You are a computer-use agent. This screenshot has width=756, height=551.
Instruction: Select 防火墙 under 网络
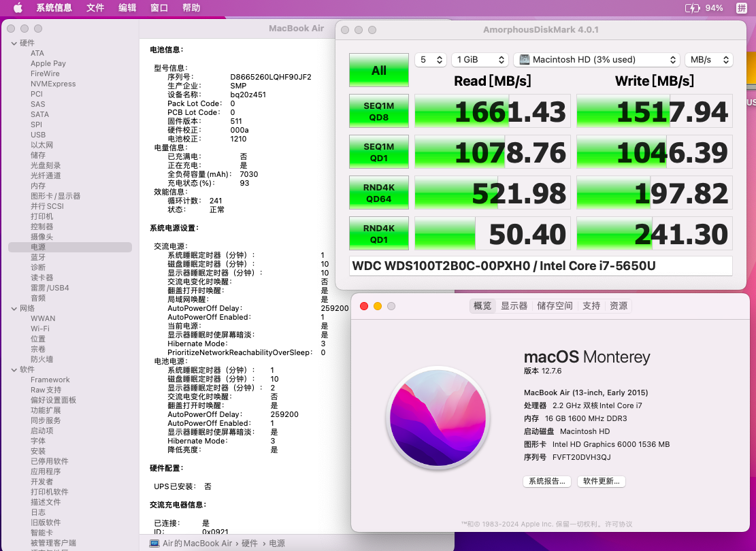(x=42, y=359)
